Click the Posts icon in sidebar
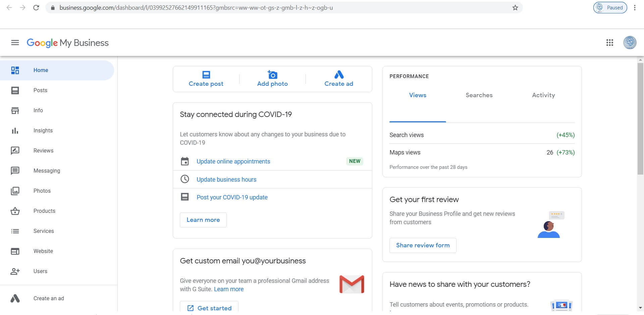The image size is (644, 315). (x=15, y=90)
